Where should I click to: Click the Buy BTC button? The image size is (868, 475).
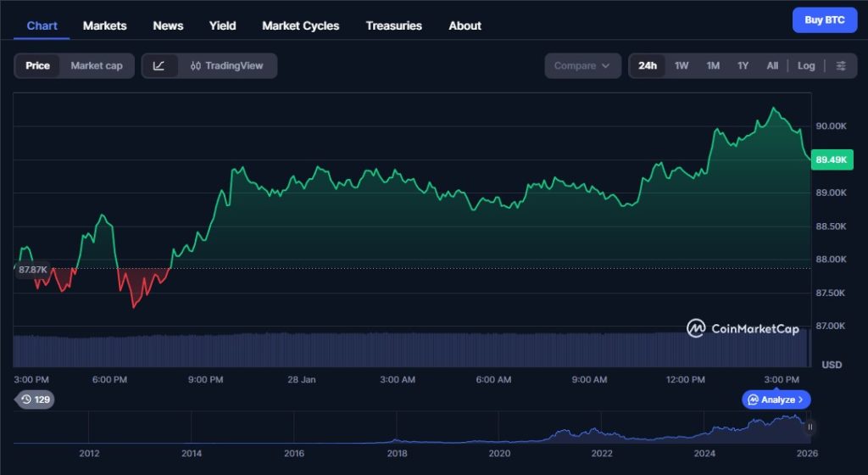pyautogui.click(x=824, y=20)
